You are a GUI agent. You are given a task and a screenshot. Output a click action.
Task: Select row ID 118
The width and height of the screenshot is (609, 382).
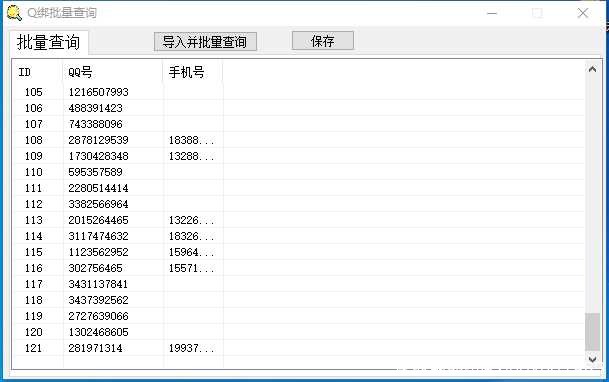click(x=34, y=300)
